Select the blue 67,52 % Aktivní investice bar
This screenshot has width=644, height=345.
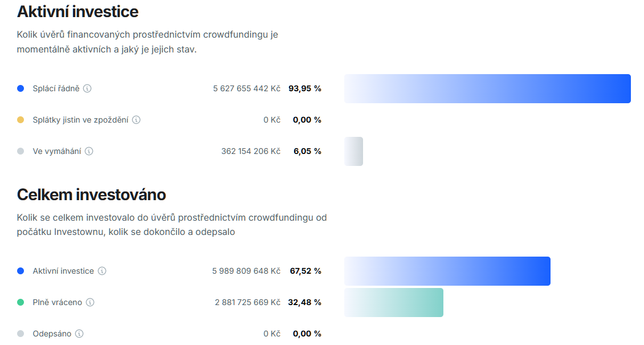(x=447, y=271)
